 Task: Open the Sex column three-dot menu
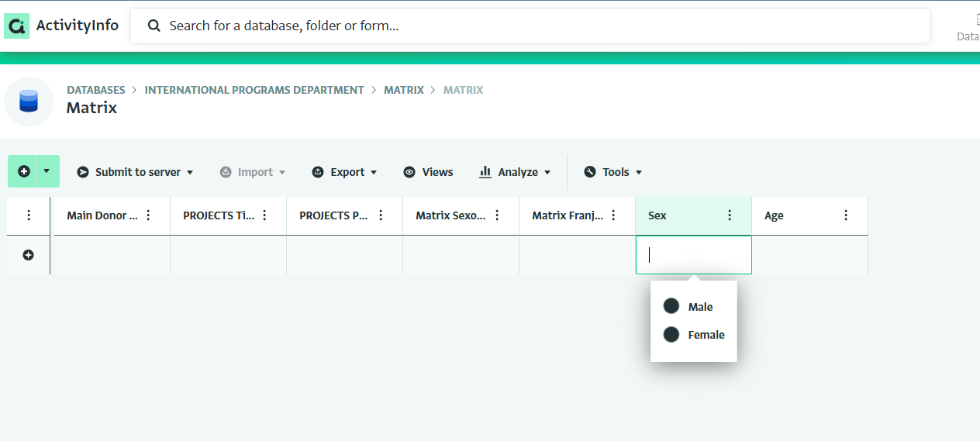[x=730, y=215]
